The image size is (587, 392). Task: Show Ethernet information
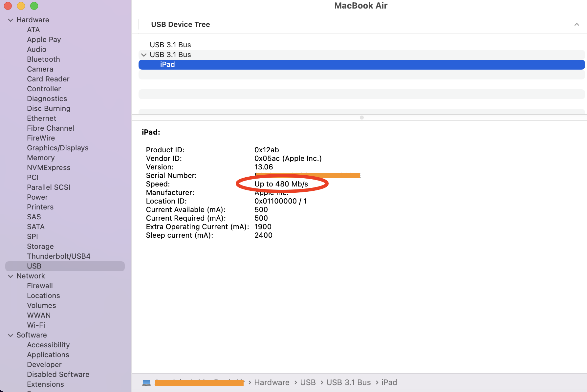(42, 119)
